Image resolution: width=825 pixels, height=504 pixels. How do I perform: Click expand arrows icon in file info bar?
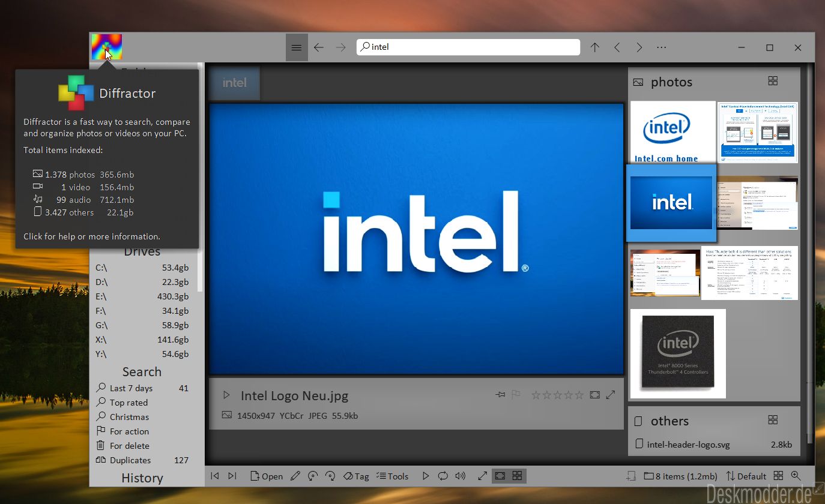tap(611, 395)
